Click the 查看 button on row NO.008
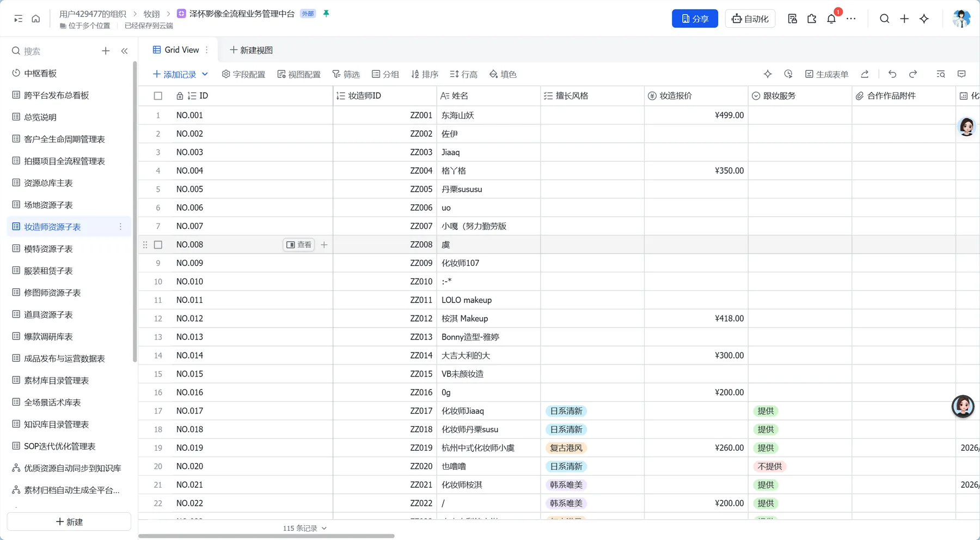 pyautogui.click(x=299, y=245)
